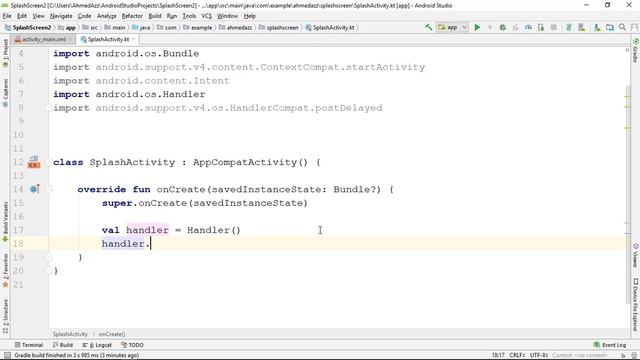This screenshot has height=360, width=640.
Task: Open the Gradle tool window on right
Action: (x=636, y=51)
